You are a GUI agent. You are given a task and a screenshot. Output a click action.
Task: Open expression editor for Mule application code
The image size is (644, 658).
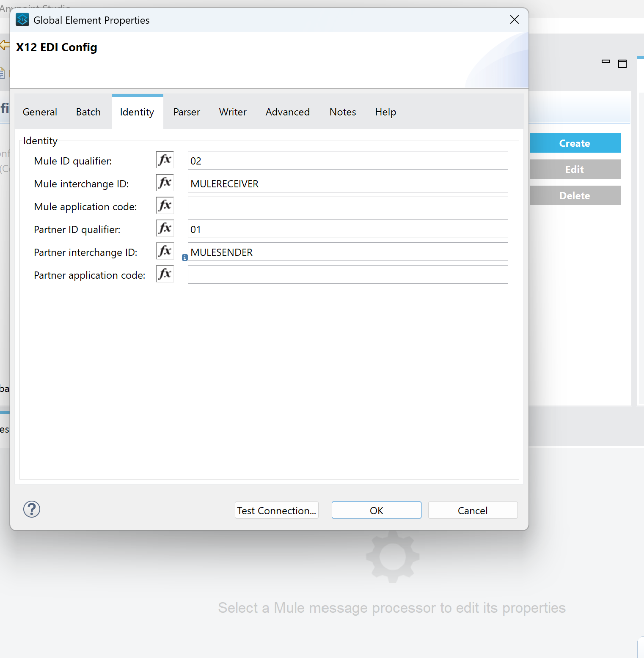(165, 206)
